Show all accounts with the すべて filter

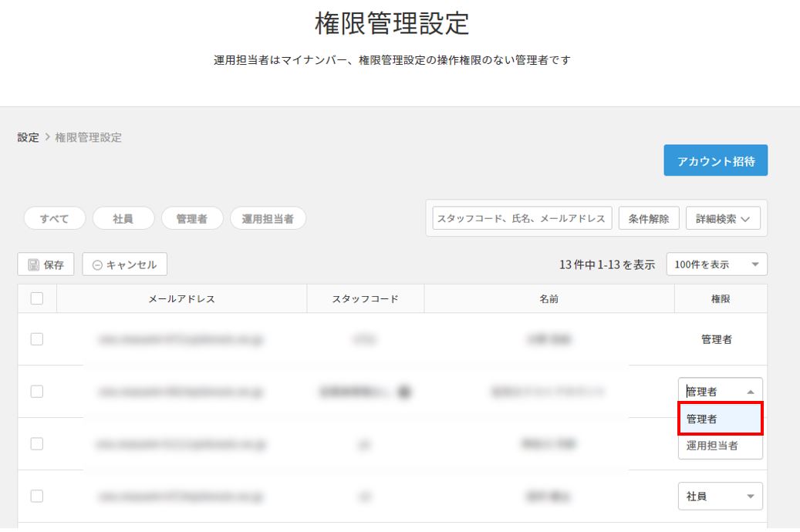pyautogui.click(x=55, y=219)
